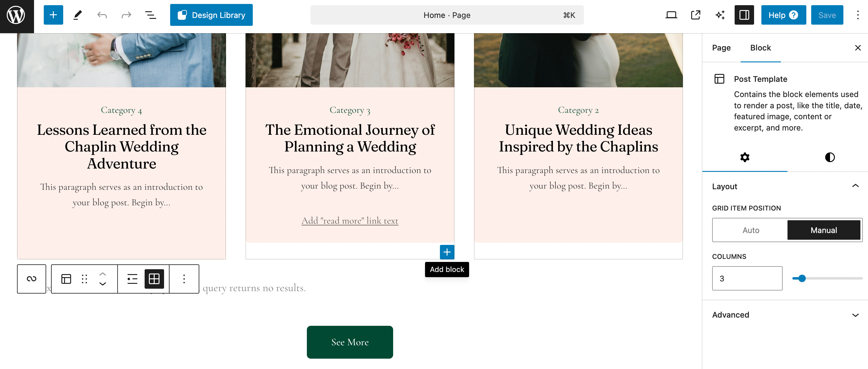Screen dimensions: 868x369
Task: Set grid item position to Auto
Action: pos(750,230)
